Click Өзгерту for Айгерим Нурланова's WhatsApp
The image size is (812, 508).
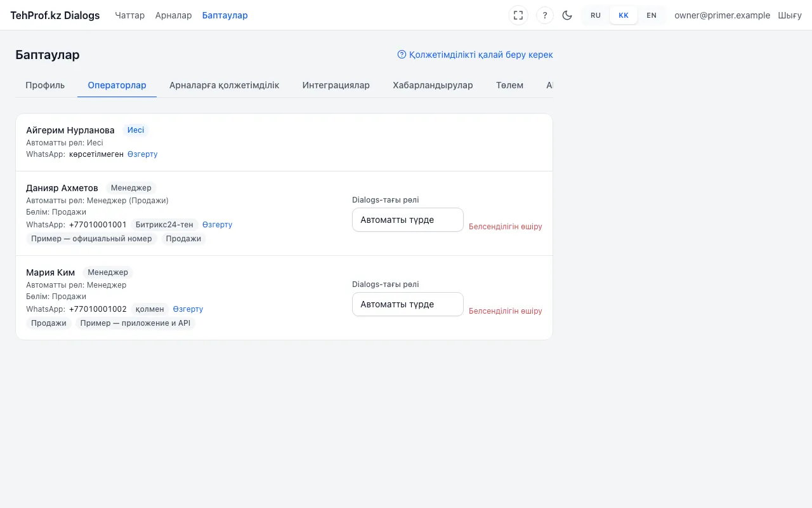[x=143, y=154]
